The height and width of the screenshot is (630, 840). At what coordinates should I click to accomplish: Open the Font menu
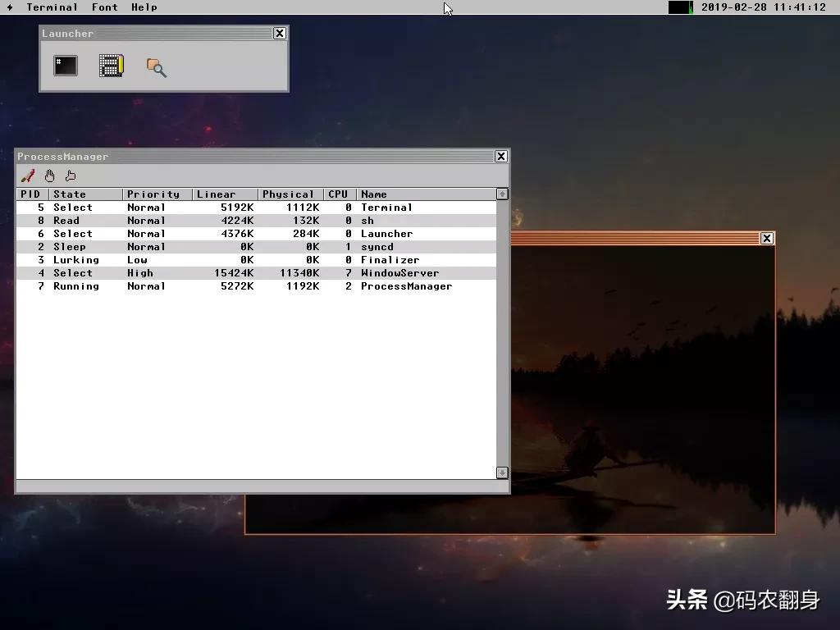click(x=104, y=7)
